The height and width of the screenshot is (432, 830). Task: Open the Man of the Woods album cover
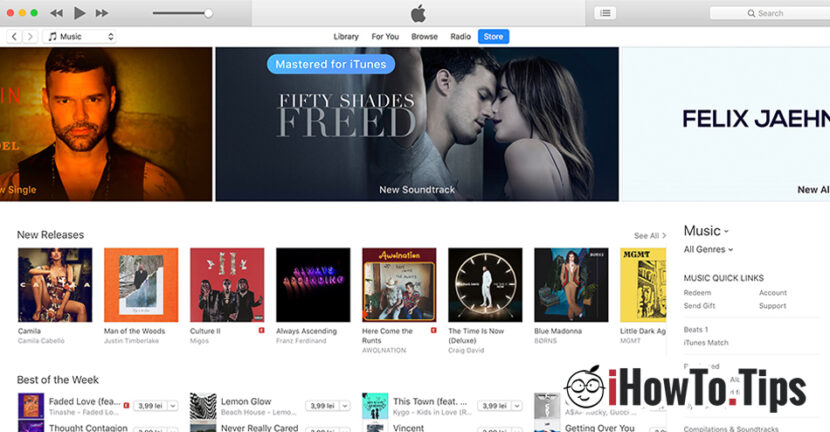tap(141, 285)
